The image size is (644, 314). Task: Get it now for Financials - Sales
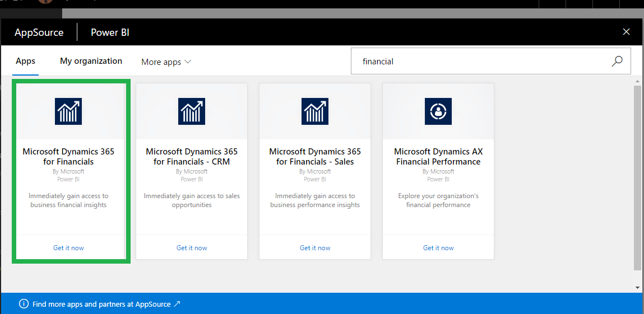(315, 247)
